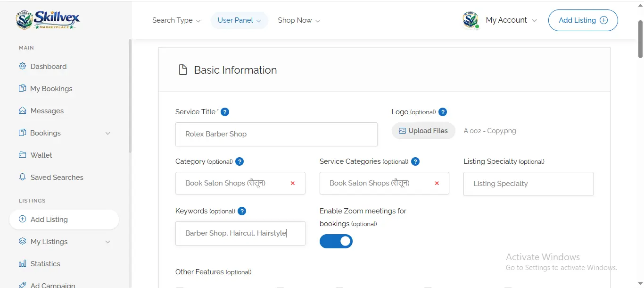Remove Service Categories selection via red X
The height and width of the screenshot is (288, 644).
437,183
